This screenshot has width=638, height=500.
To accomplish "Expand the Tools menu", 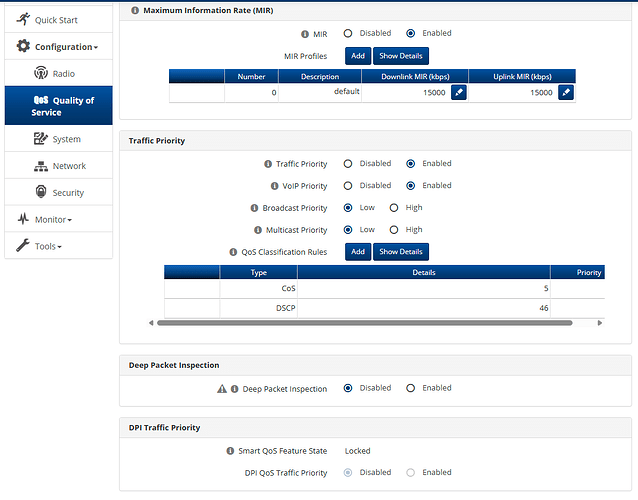I will (59, 246).
